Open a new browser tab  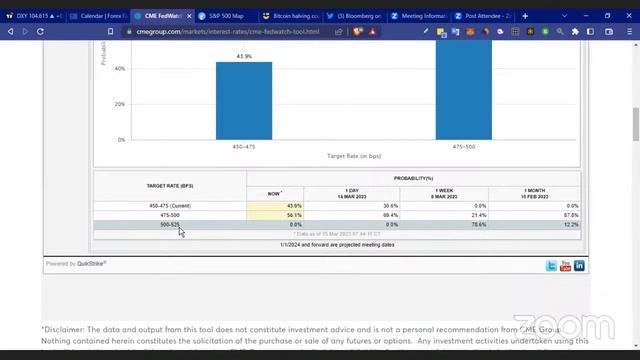[525, 16]
